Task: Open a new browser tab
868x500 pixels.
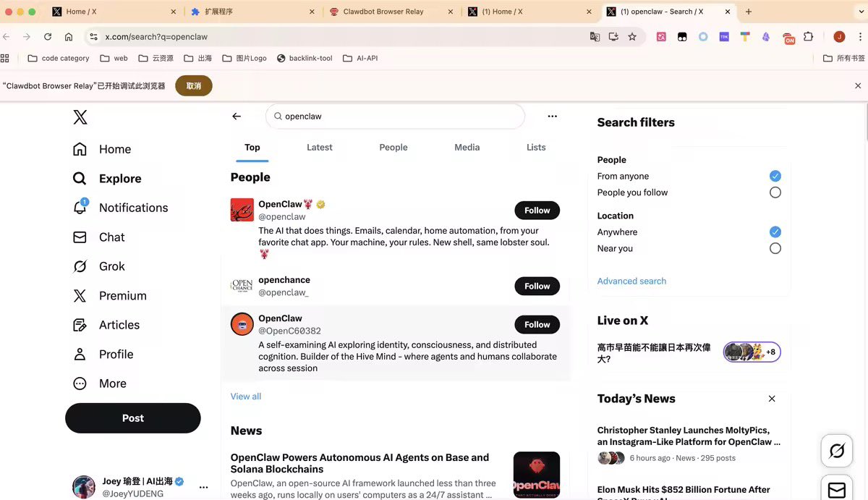Action: (x=749, y=12)
